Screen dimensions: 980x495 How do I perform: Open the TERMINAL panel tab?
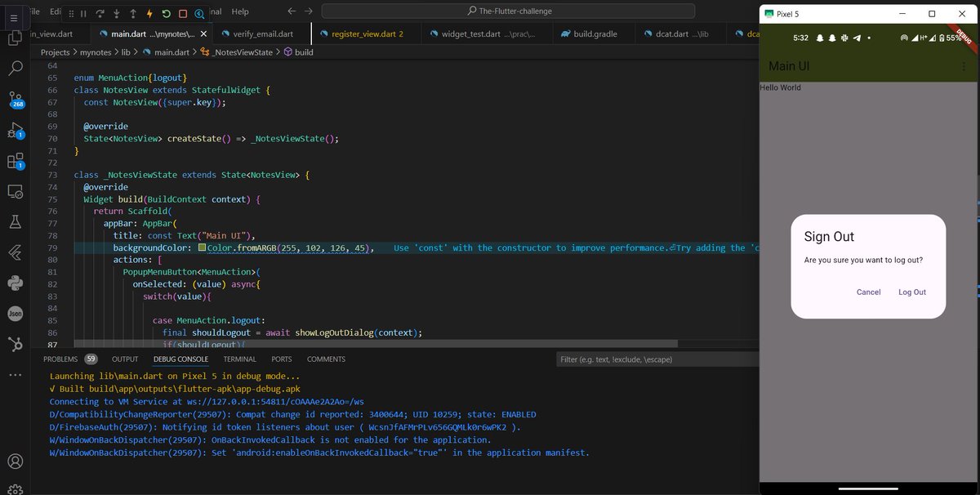click(x=239, y=359)
